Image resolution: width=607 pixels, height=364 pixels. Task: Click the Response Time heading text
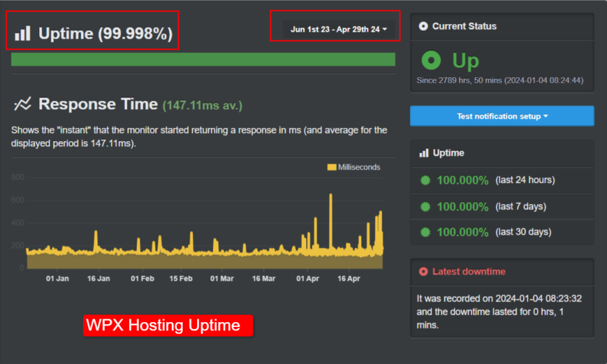coord(98,104)
